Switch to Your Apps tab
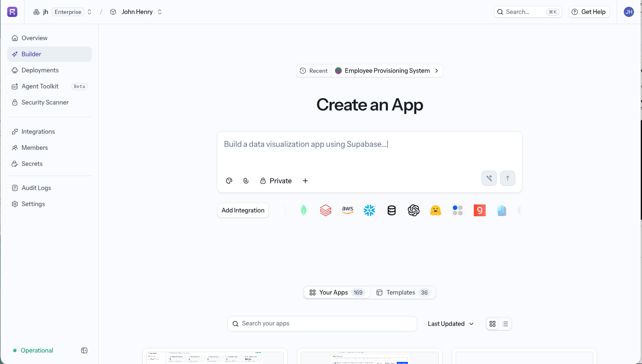The image size is (642, 364). (337, 292)
